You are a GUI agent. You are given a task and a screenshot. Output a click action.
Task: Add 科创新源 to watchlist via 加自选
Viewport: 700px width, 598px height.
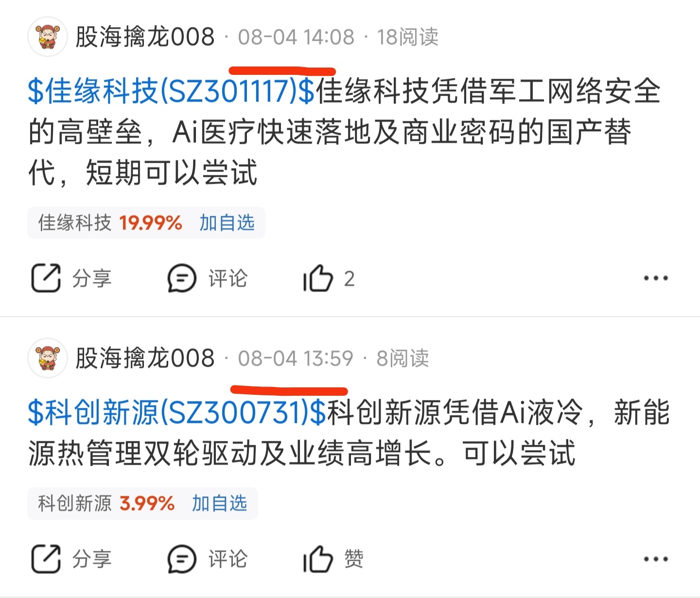pyautogui.click(x=220, y=503)
